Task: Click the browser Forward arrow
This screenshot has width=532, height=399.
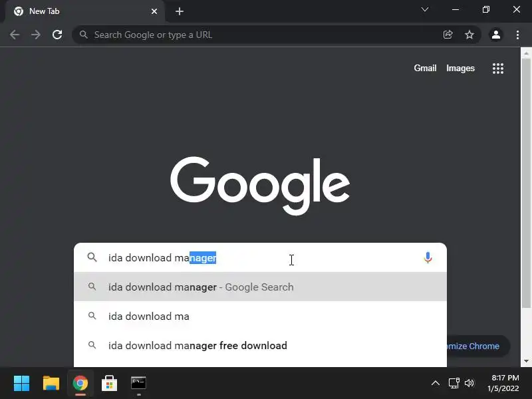Action: click(x=36, y=35)
